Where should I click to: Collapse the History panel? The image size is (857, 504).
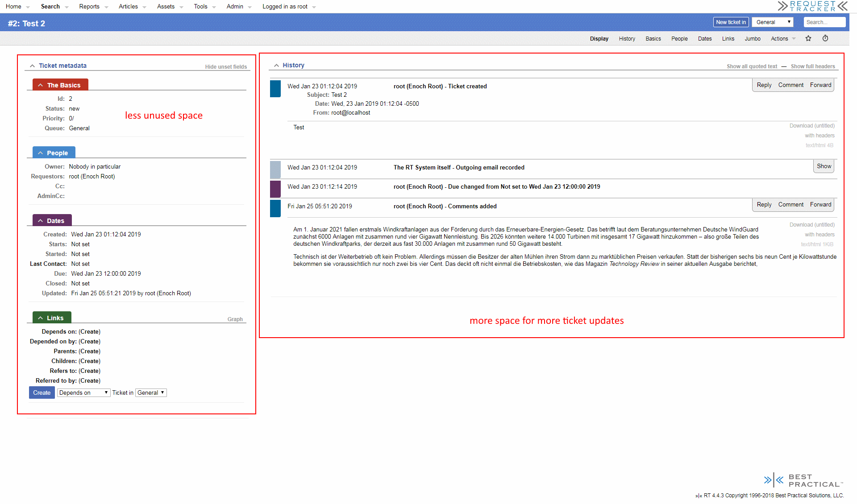click(x=276, y=65)
